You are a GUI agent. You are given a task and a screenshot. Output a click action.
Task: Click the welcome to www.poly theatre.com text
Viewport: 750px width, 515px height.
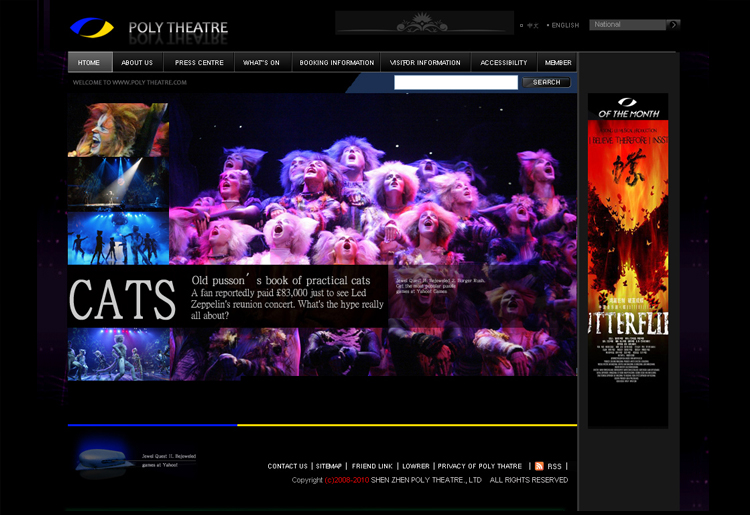coord(130,82)
